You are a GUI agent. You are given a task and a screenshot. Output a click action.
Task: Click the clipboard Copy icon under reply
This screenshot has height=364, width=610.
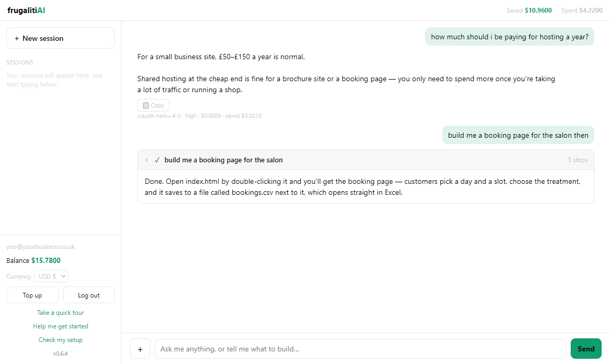click(146, 105)
